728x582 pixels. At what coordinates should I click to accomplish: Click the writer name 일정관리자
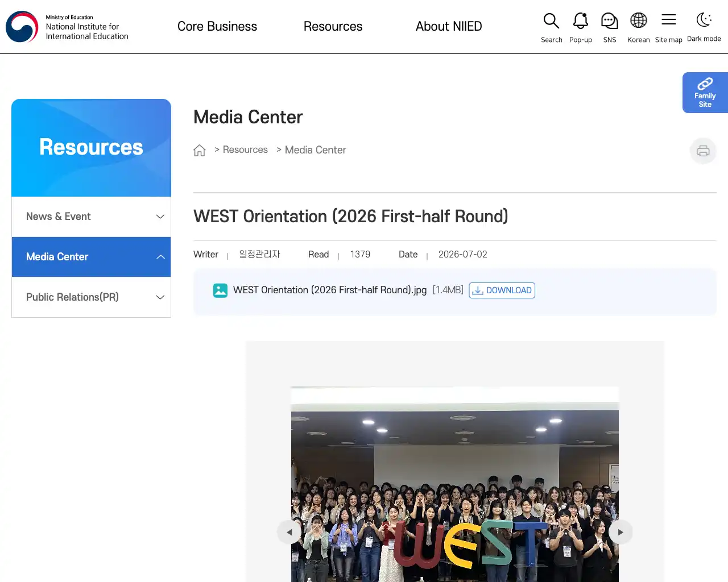tap(259, 254)
